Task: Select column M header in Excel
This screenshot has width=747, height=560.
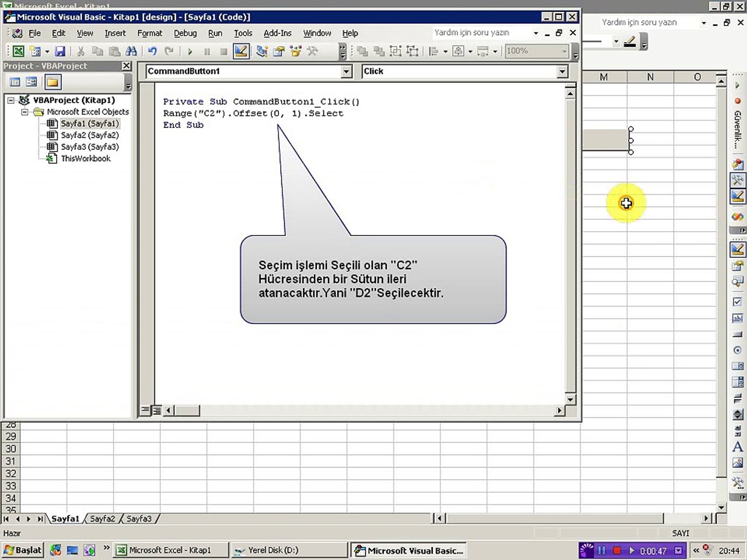Action: pos(604,77)
